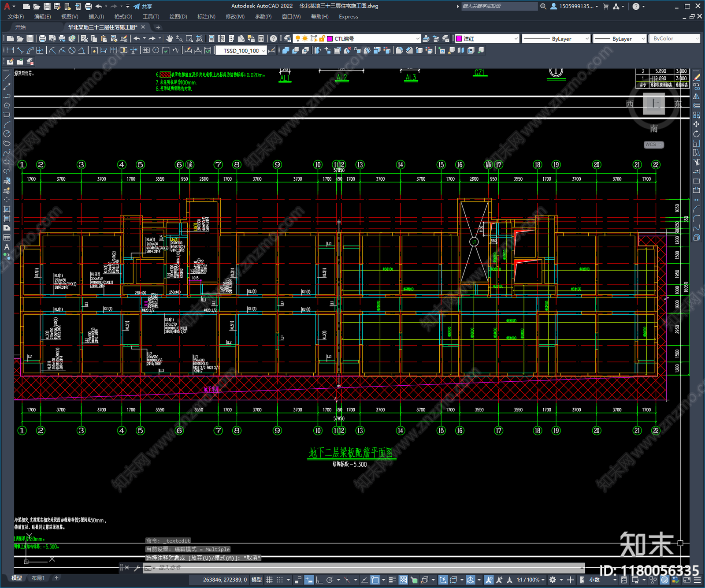Click the Move tool in modify toolbar
The width and height of the screenshot is (705, 588).
(x=696, y=125)
